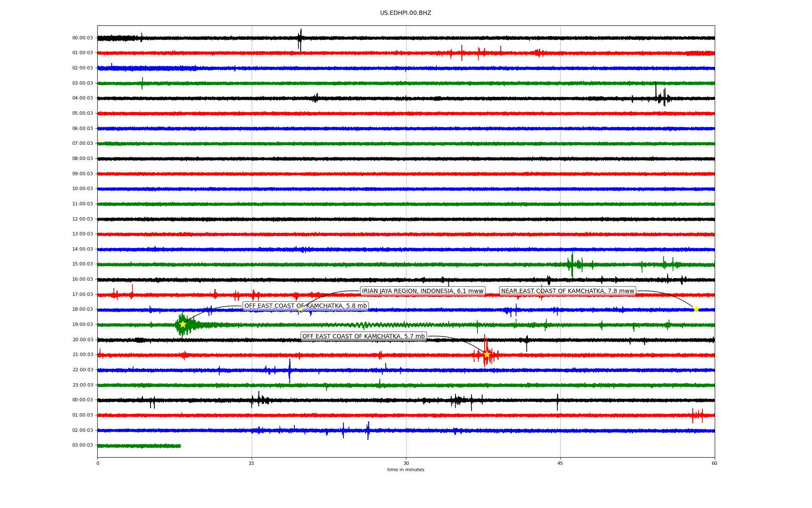Click the short green trace at row 03:00:03
This screenshot has height=508, width=812.
[139, 446]
